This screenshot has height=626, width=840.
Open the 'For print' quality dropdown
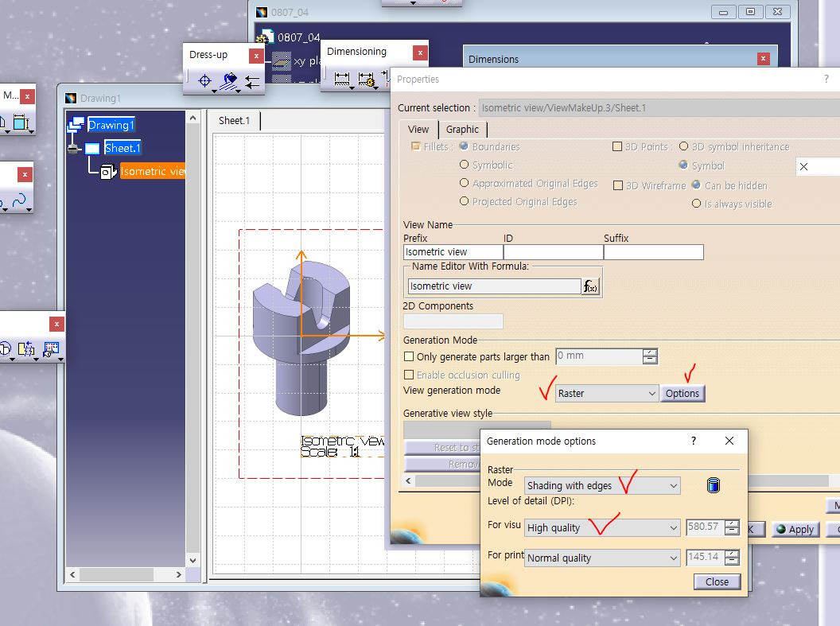coord(673,558)
